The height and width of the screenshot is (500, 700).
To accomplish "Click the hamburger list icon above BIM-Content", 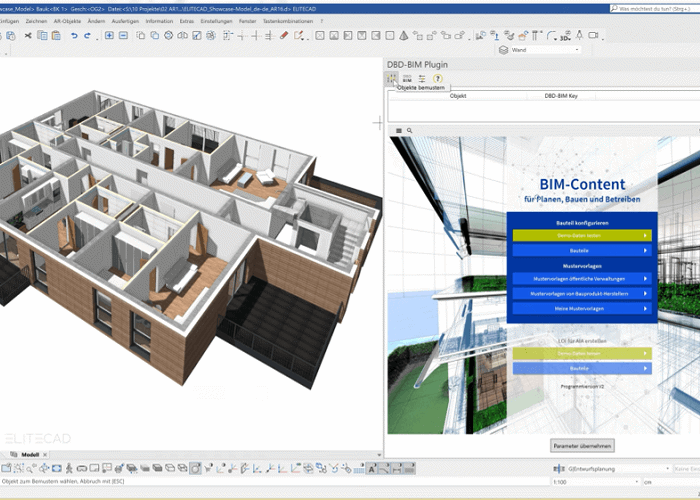I will point(399,131).
